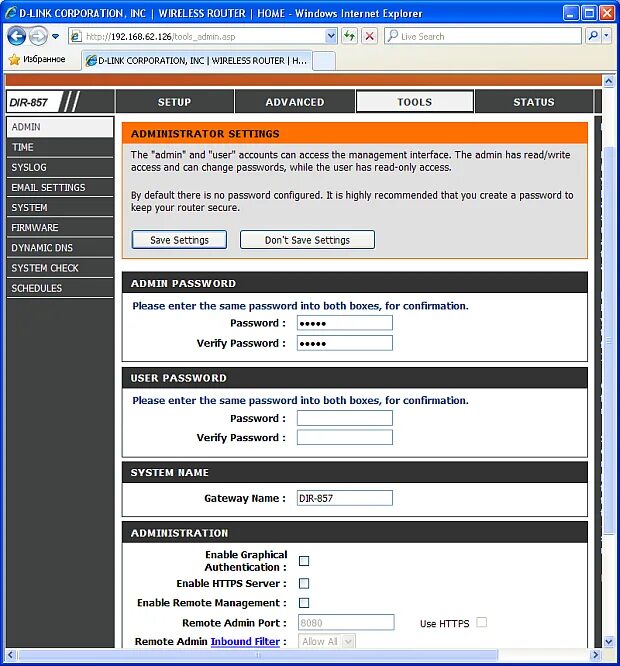Click the DIR-857 model logo
Viewport: 620px width, 666px height.
(29, 102)
